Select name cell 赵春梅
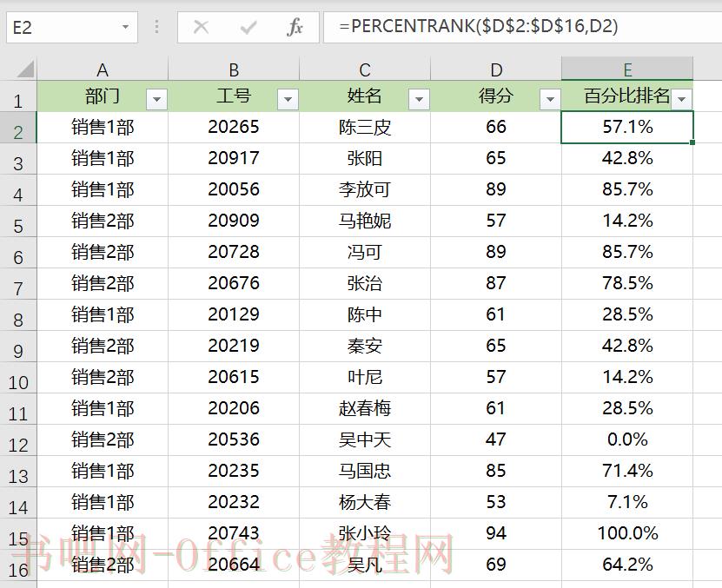Image resolution: width=722 pixels, height=588 pixels. pyautogui.click(x=365, y=409)
